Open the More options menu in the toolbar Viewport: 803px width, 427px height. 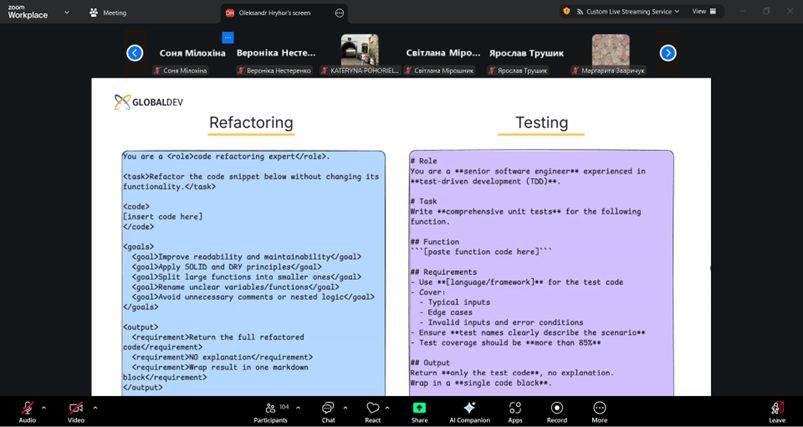tap(599, 409)
